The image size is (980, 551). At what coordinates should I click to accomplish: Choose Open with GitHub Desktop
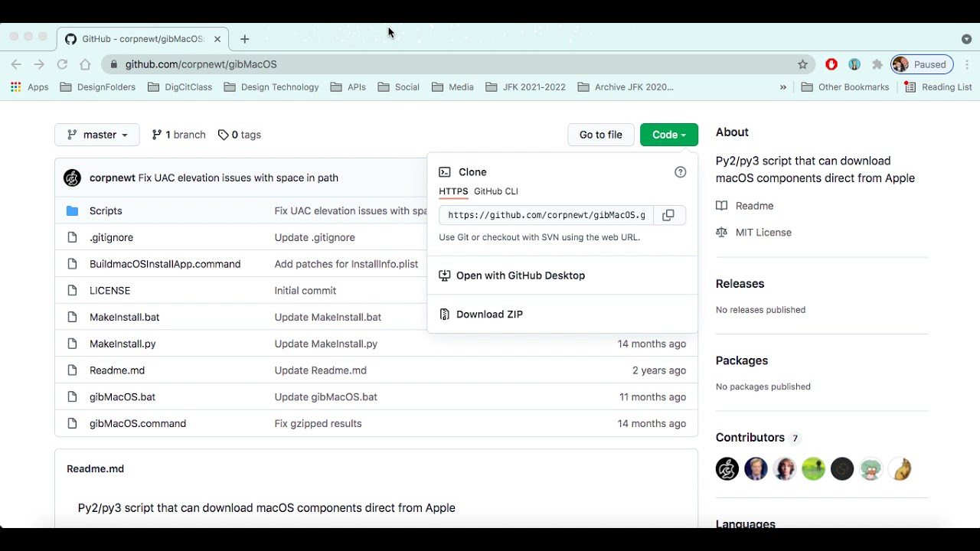tap(521, 275)
